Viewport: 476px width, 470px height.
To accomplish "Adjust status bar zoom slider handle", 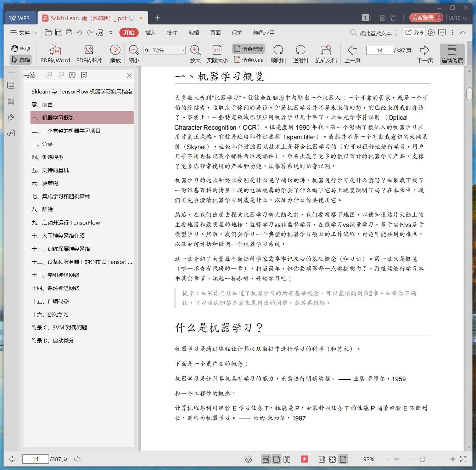I will (x=422, y=459).
